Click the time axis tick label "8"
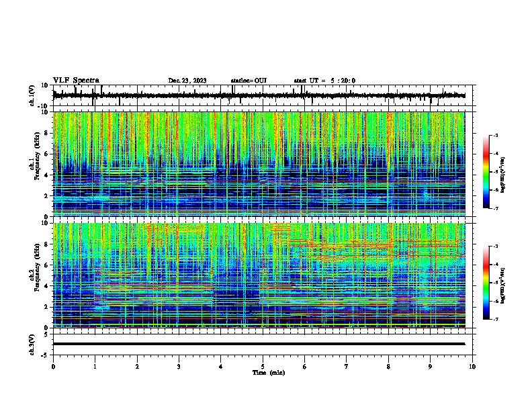 [x=388, y=367]
